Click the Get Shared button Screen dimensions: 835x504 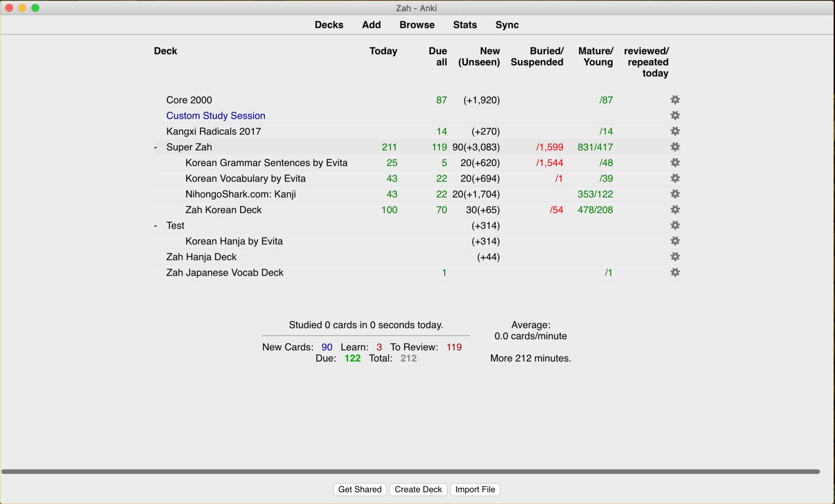point(360,489)
